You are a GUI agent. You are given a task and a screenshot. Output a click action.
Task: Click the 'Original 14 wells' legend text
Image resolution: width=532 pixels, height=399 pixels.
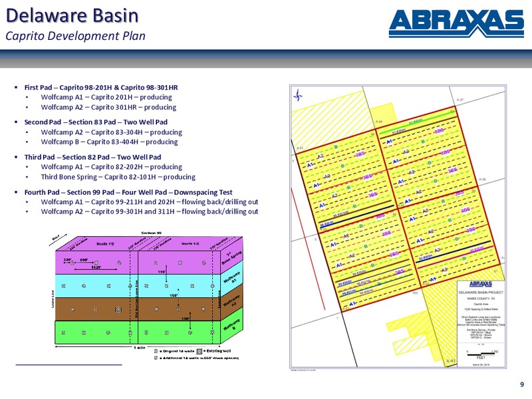click(177, 351)
